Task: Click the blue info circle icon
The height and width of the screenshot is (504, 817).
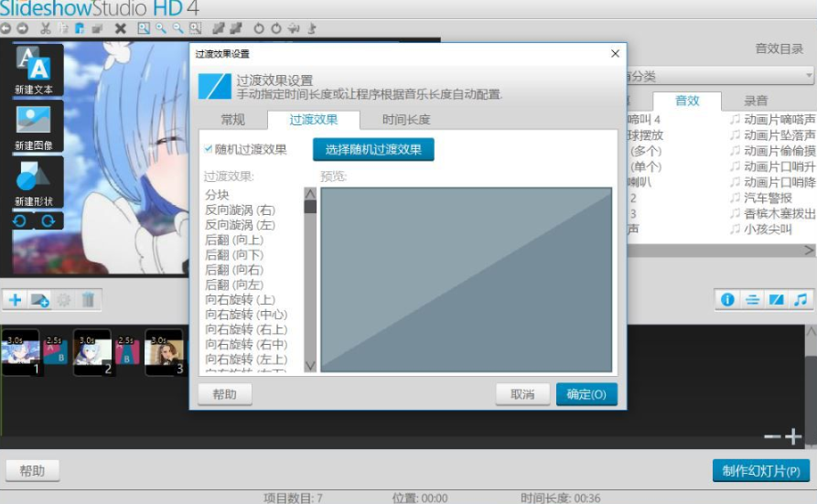Action: click(x=727, y=300)
